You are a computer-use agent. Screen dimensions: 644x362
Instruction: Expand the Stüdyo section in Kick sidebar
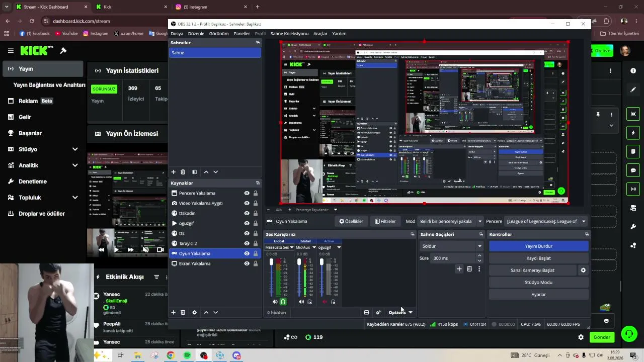click(75, 149)
